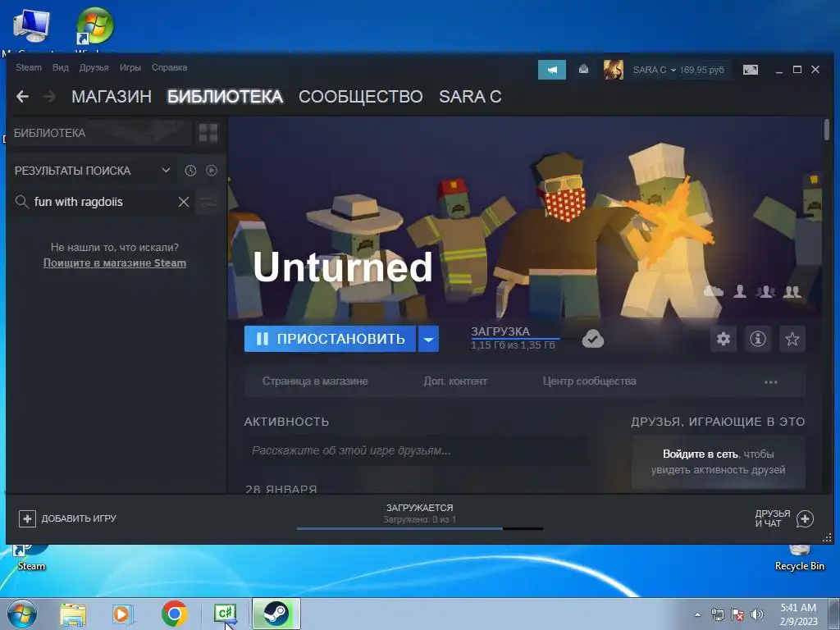
Task: Click the bottom ЗАГРУЖАЕТСЯ progress bar
Action: (x=420, y=529)
